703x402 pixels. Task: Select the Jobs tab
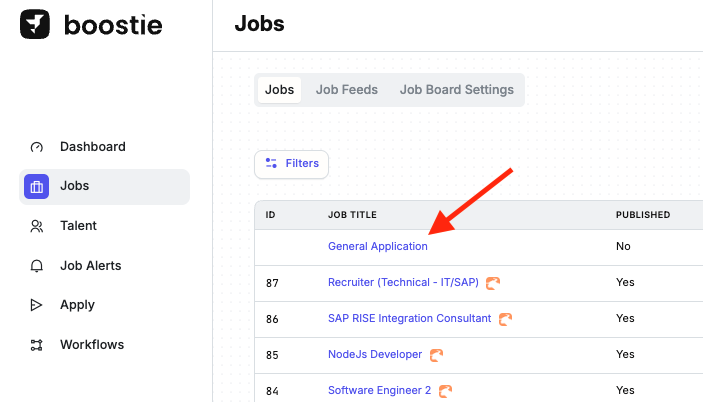pos(279,90)
